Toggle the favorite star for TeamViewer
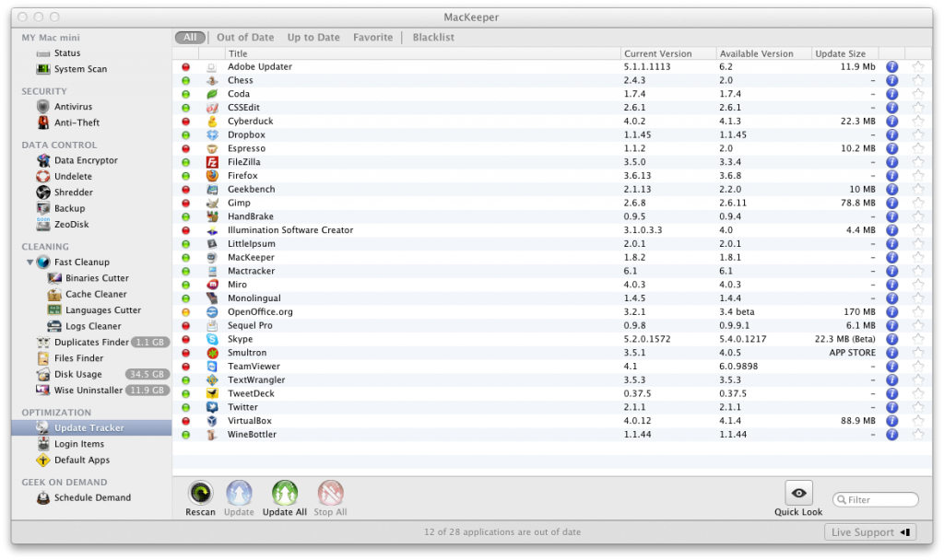The height and width of the screenshot is (560, 944). (918, 367)
